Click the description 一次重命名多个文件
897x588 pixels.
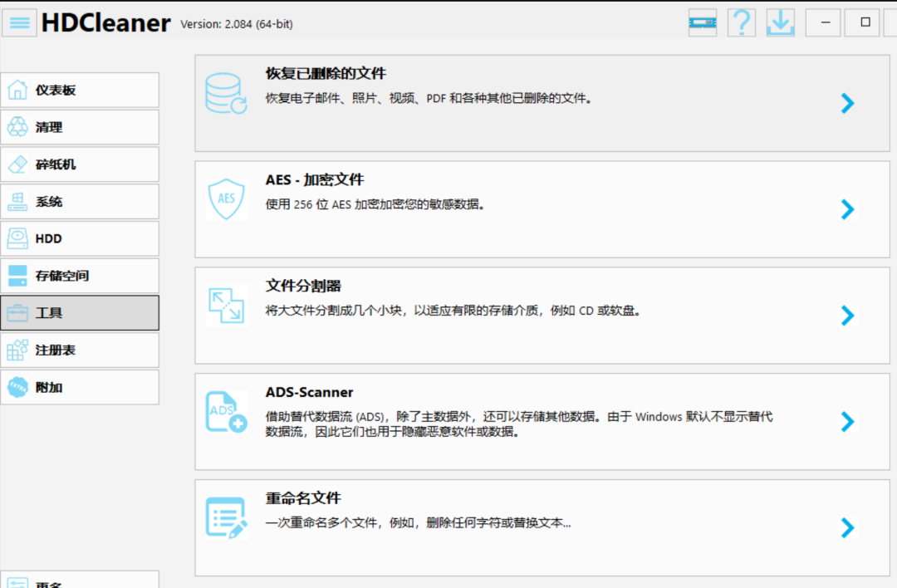[418, 522]
